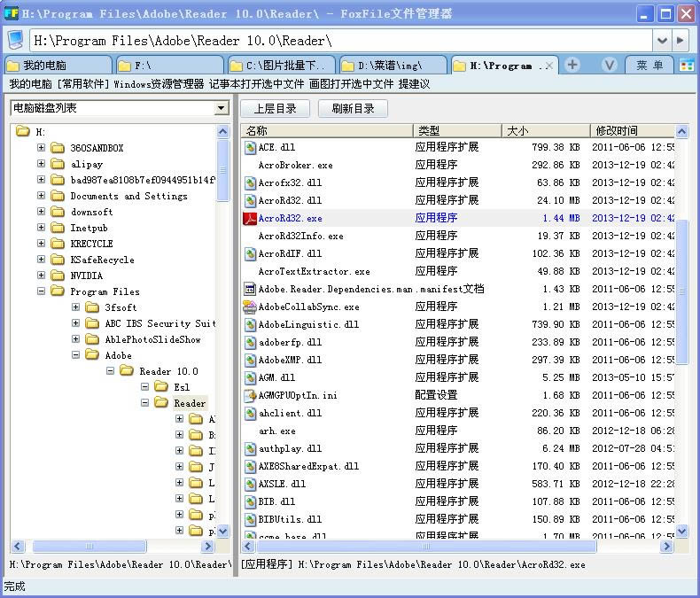Click the go arrow next to address dropdown
The height and width of the screenshot is (598, 700).
coord(680,41)
